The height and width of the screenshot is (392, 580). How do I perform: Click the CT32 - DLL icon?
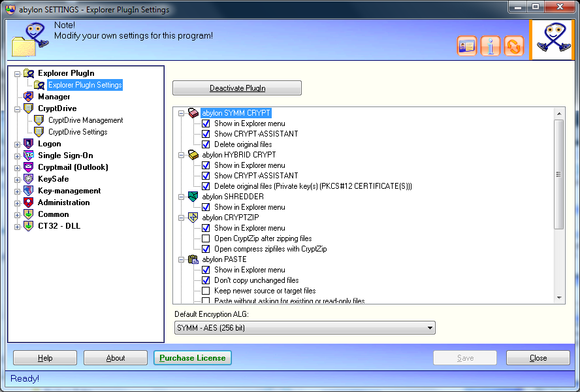click(x=29, y=226)
